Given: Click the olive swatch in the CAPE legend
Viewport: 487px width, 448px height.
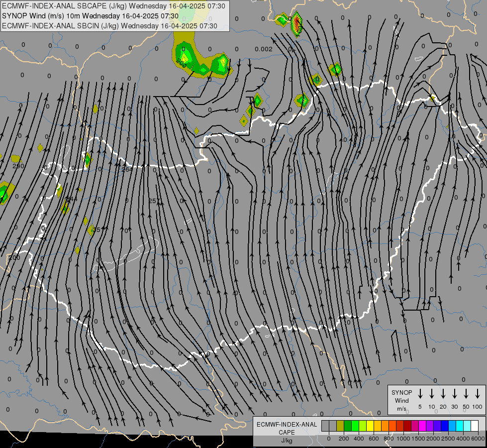Looking at the screenshot, I should point(340,426).
